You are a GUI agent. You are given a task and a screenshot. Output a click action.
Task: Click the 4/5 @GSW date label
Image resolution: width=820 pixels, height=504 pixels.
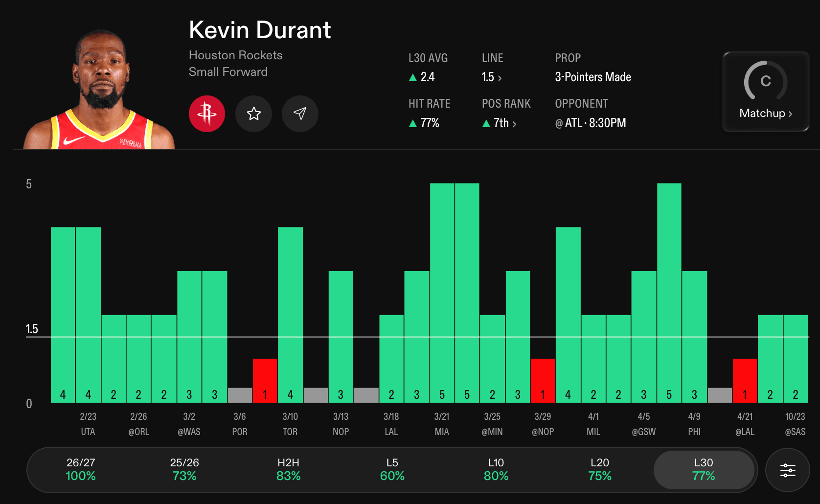click(644, 424)
